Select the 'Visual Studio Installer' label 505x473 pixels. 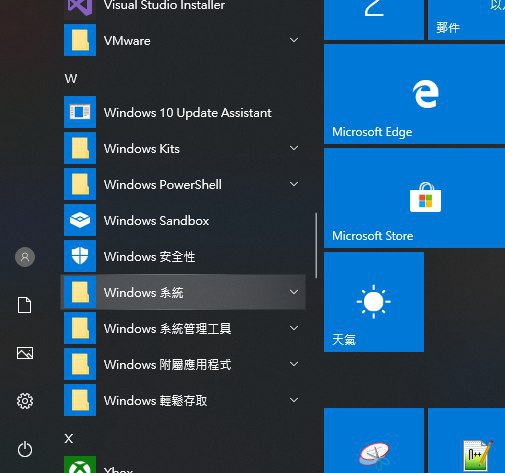click(x=164, y=5)
